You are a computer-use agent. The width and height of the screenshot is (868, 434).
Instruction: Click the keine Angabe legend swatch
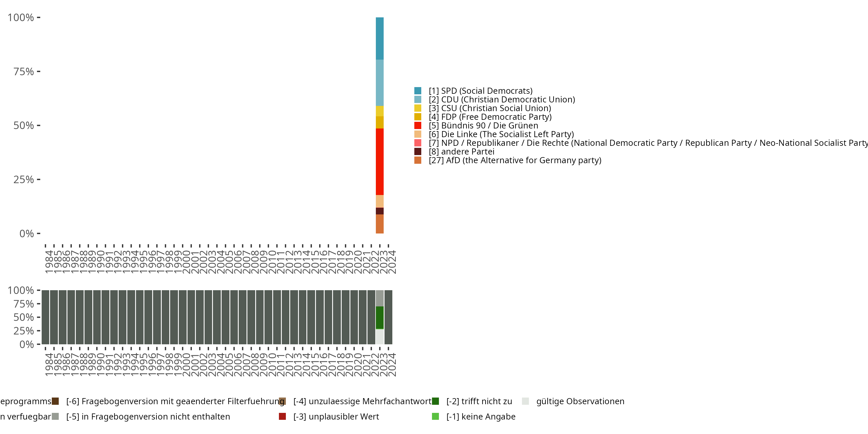[435, 416]
